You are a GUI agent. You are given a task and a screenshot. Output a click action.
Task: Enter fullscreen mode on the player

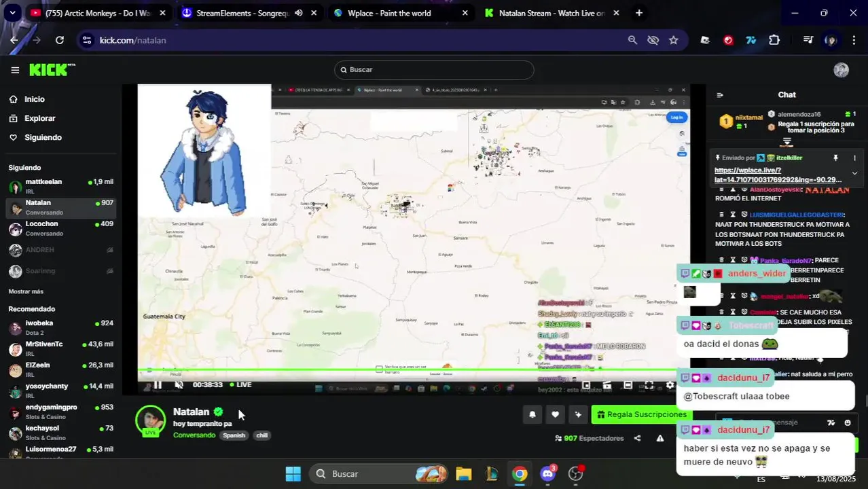(649, 385)
